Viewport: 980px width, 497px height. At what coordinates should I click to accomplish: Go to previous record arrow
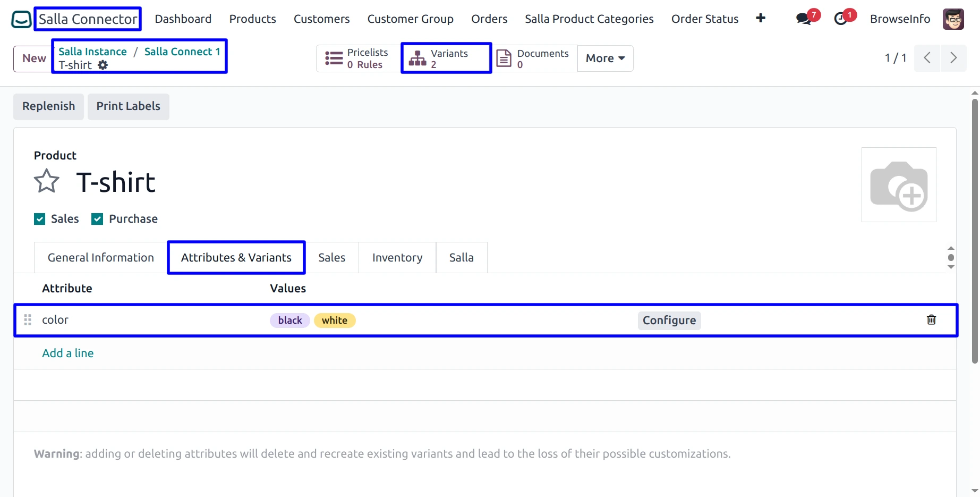(927, 58)
